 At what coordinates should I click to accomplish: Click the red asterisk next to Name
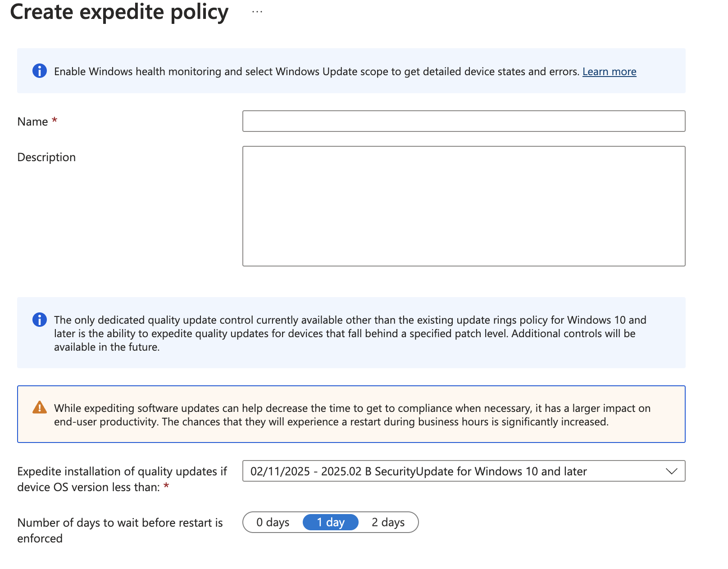pos(55,121)
